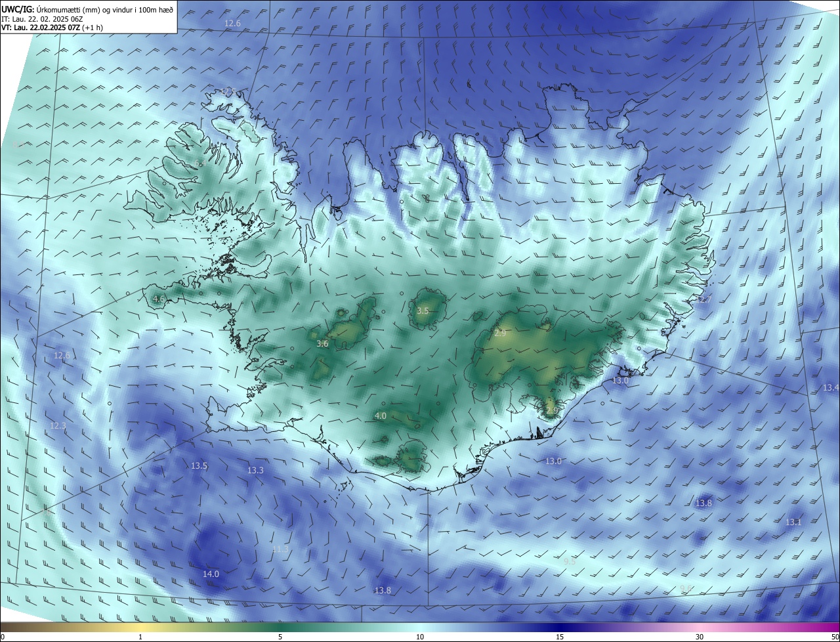Click the '13.4' value label
Viewport: 840px width, 642px height.
click(831, 388)
